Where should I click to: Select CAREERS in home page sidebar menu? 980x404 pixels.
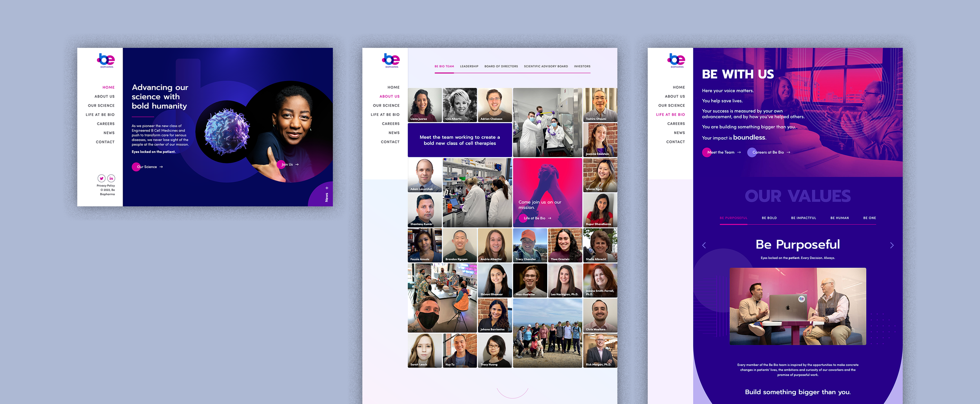coord(106,124)
